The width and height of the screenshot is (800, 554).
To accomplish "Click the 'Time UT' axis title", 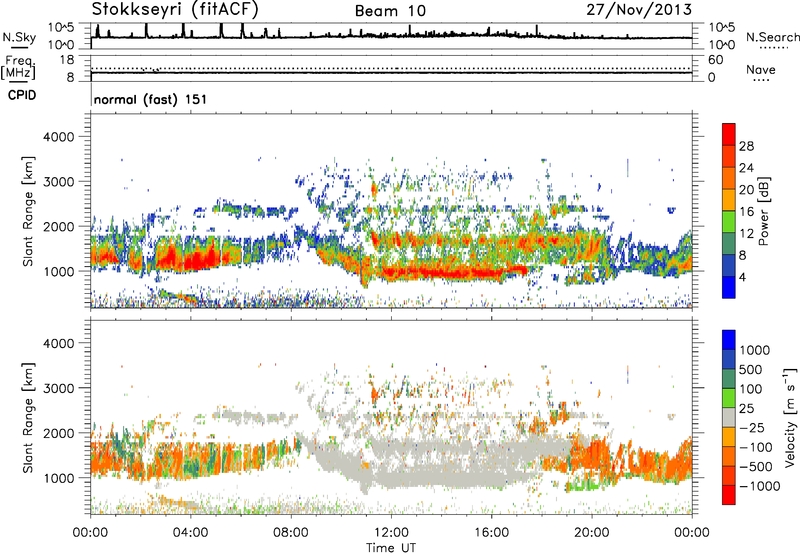I will coord(391,548).
